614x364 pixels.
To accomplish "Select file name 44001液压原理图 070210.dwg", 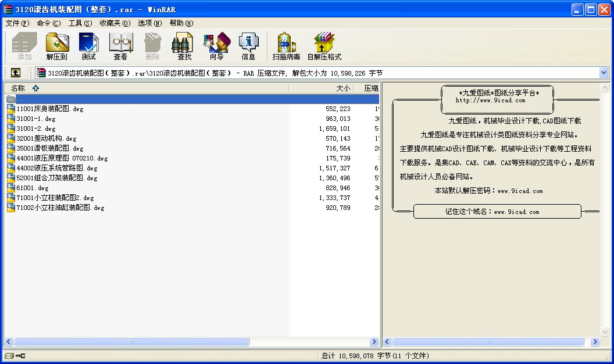I will pyautogui.click(x=62, y=158).
